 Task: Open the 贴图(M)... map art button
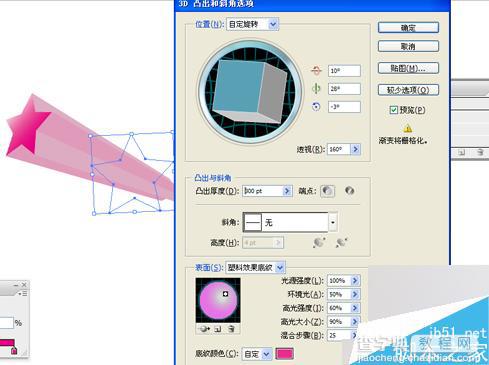tap(408, 68)
